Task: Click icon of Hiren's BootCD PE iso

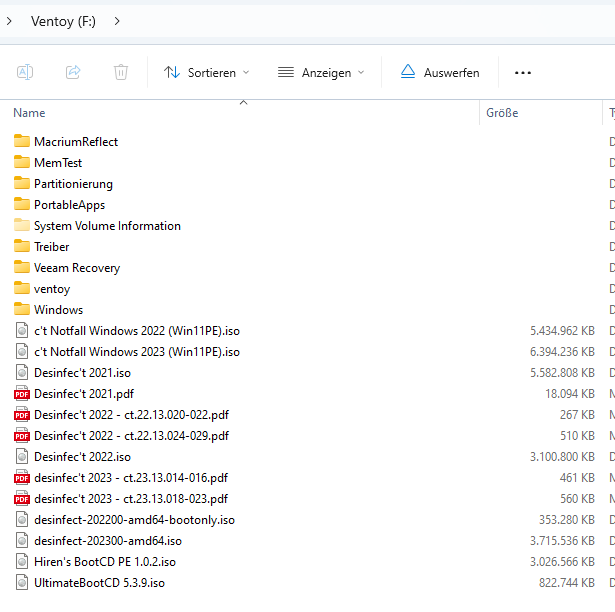Action: point(22,561)
